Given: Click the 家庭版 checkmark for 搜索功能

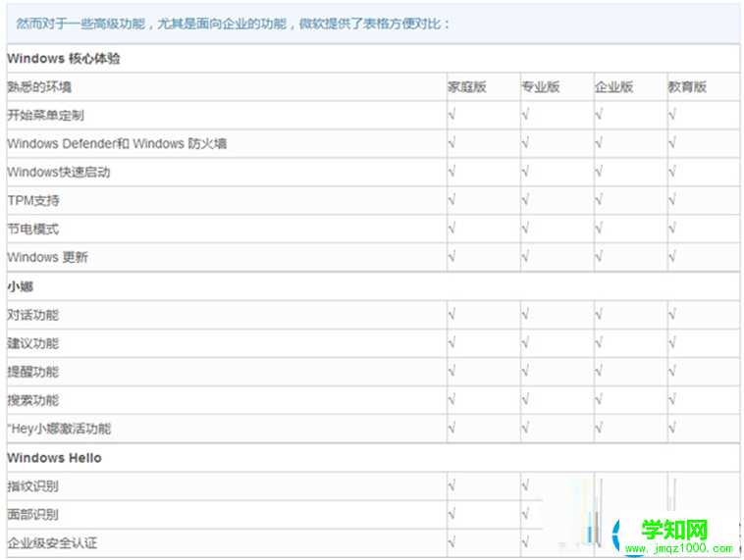Looking at the screenshot, I should pyautogui.click(x=452, y=400).
